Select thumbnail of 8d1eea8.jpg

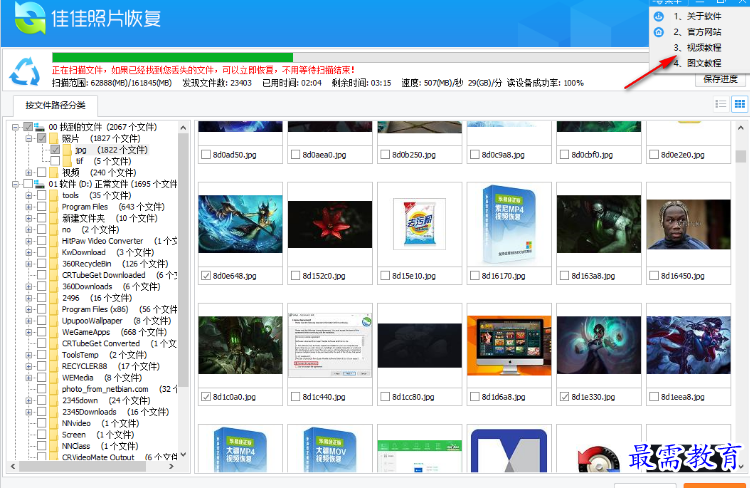click(x=688, y=345)
